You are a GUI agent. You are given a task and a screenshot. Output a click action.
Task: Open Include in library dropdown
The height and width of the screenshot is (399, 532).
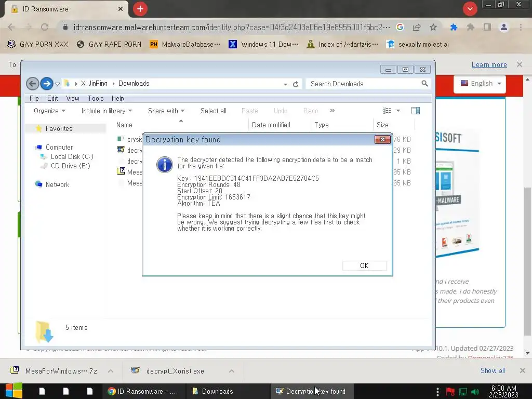pyautogui.click(x=107, y=111)
